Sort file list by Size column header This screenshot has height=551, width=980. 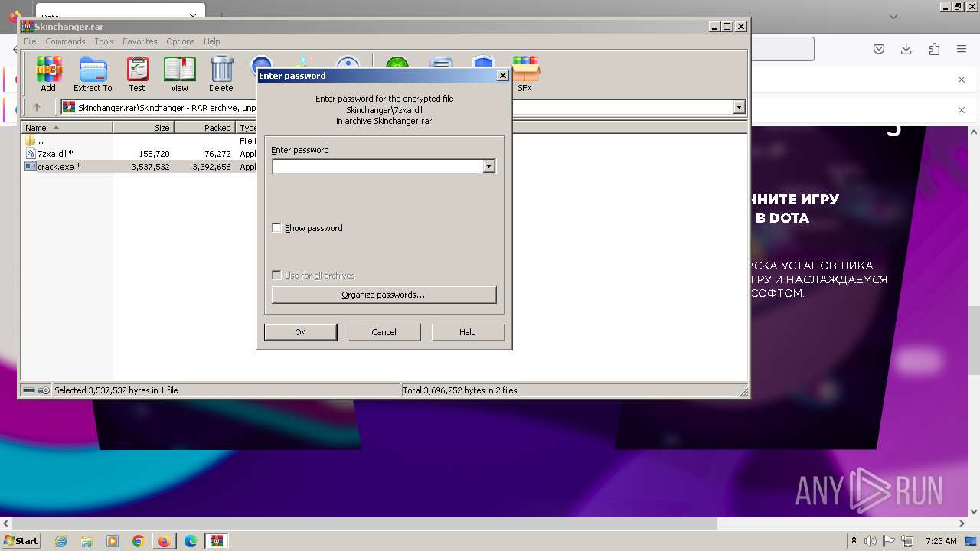pos(143,128)
